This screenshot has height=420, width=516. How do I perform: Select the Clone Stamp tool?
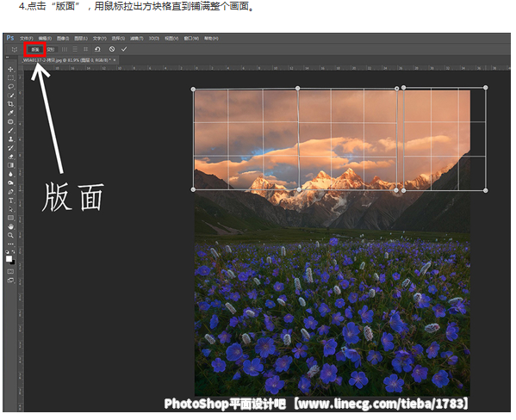tap(10, 139)
